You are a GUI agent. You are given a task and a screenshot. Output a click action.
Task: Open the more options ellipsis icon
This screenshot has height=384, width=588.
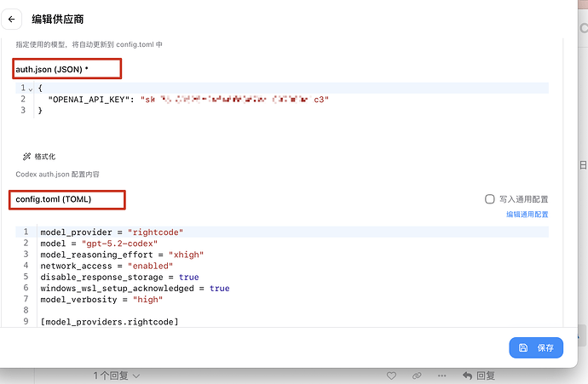pyautogui.click(x=441, y=375)
